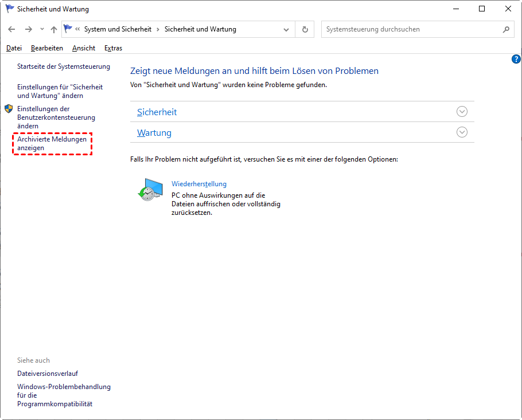Click the search magnifier icon
Screen dimensions: 522x420
pyautogui.click(x=506, y=29)
